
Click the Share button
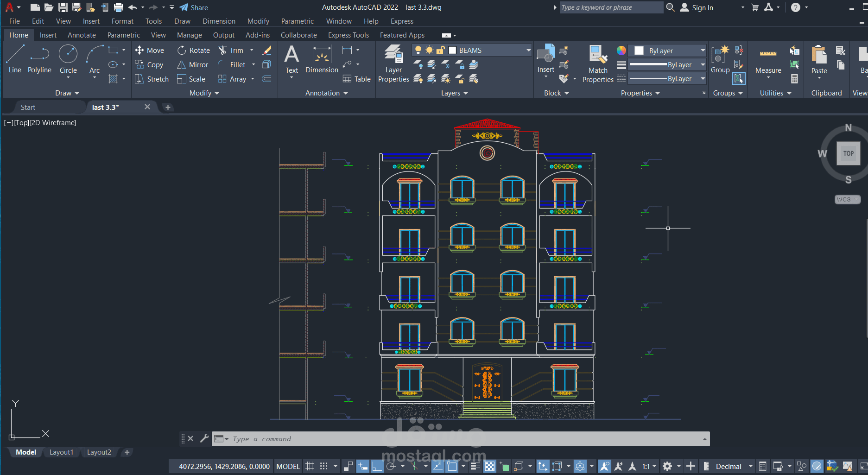click(194, 7)
